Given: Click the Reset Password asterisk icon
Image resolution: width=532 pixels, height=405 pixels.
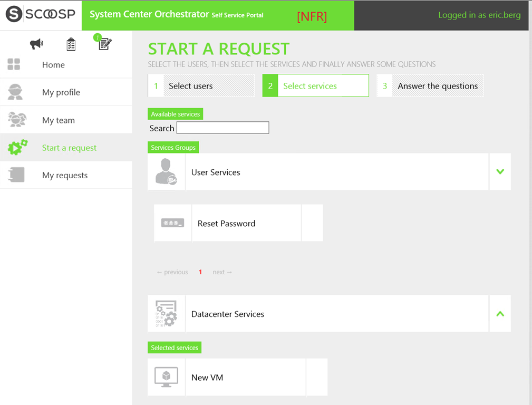Looking at the screenshot, I should 172,223.
